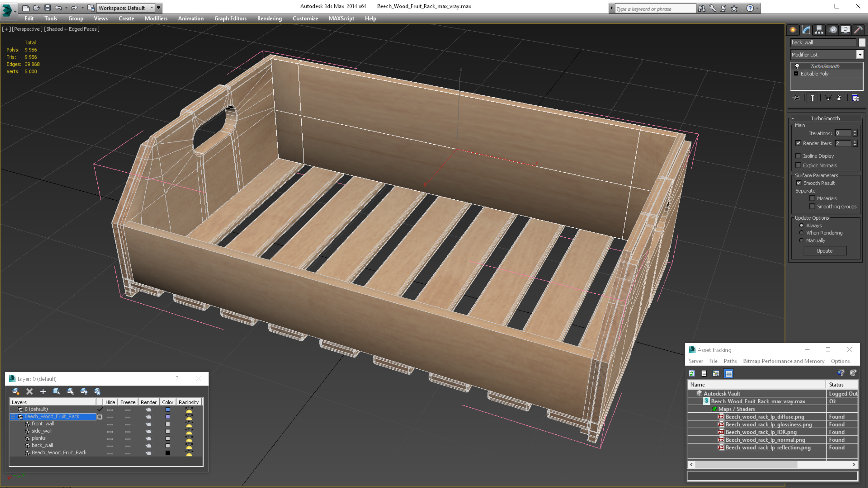This screenshot has width=868, height=488.
Task: Toggle the Render Iters checkbox
Action: point(798,143)
